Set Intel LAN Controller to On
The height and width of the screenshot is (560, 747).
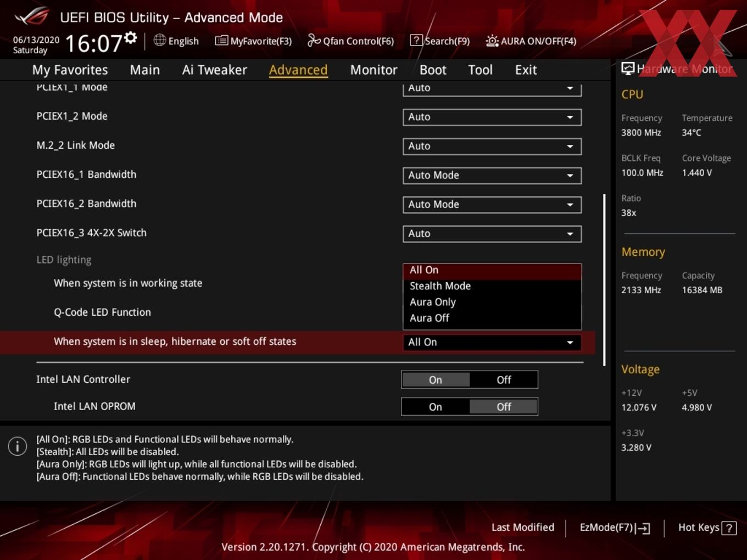[436, 379]
